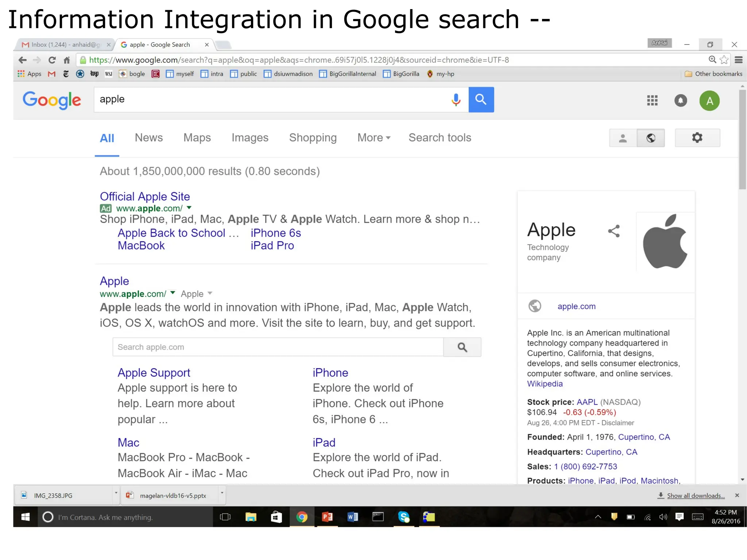747x560 pixels.
Task: Reload the page with refresh icon
Action: point(52,60)
